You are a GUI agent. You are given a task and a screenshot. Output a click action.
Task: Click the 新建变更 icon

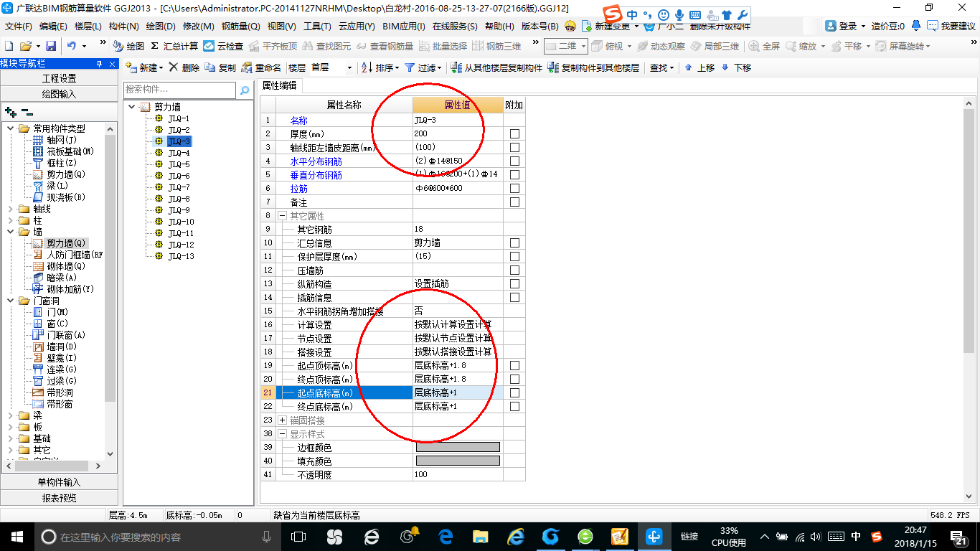point(587,26)
